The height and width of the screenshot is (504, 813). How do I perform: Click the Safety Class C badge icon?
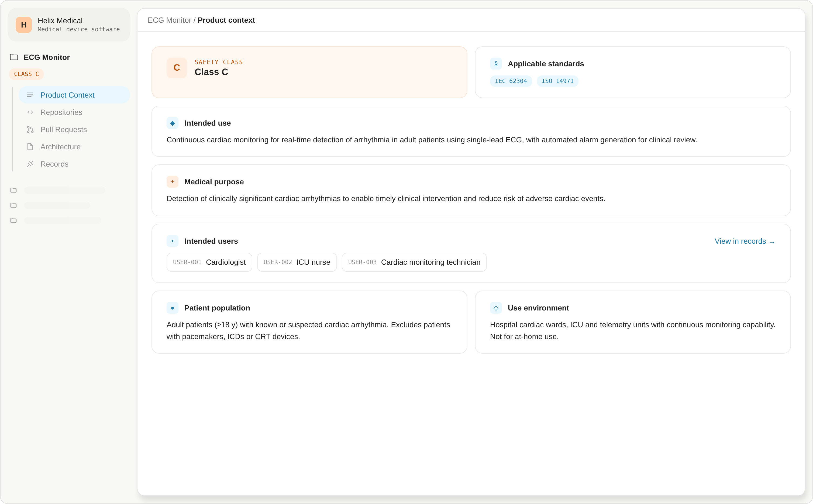pos(177,68)
